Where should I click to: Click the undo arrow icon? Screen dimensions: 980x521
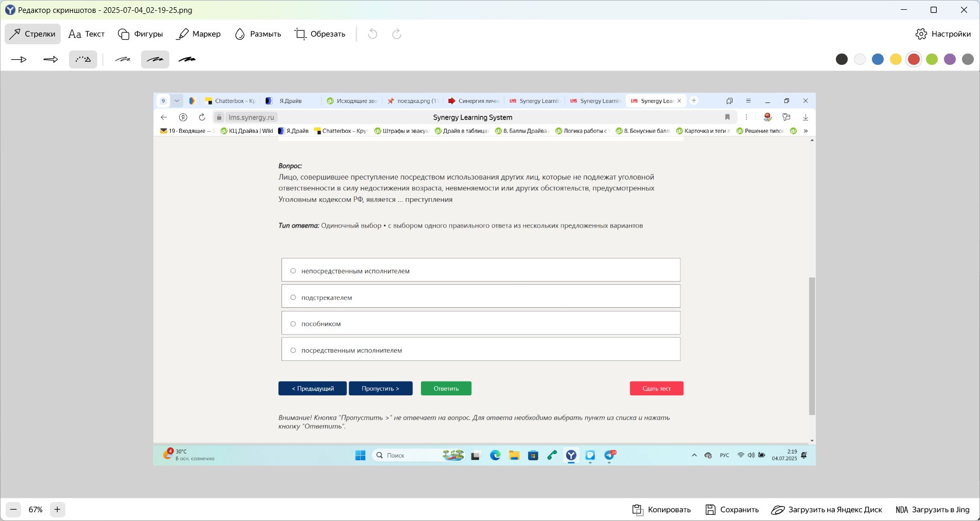373,34
